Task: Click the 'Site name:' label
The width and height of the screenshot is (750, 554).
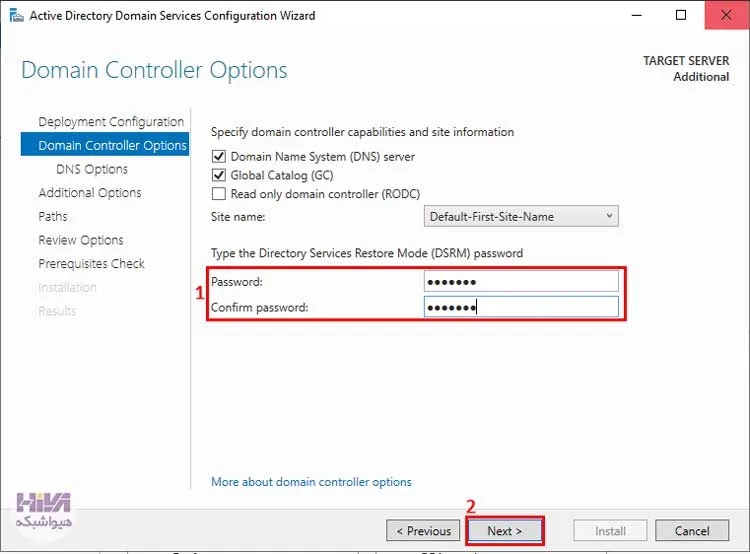Action: (238, 217)
